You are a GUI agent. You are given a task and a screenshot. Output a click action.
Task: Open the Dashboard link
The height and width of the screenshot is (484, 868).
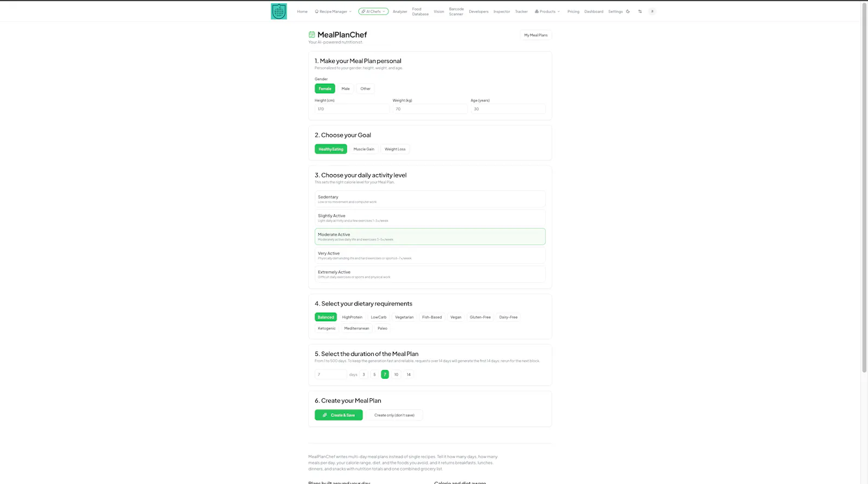coord(593,11)
